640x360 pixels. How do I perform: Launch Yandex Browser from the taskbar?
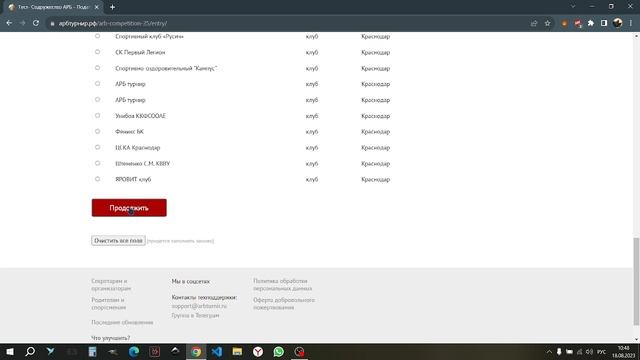coord(258,351)
